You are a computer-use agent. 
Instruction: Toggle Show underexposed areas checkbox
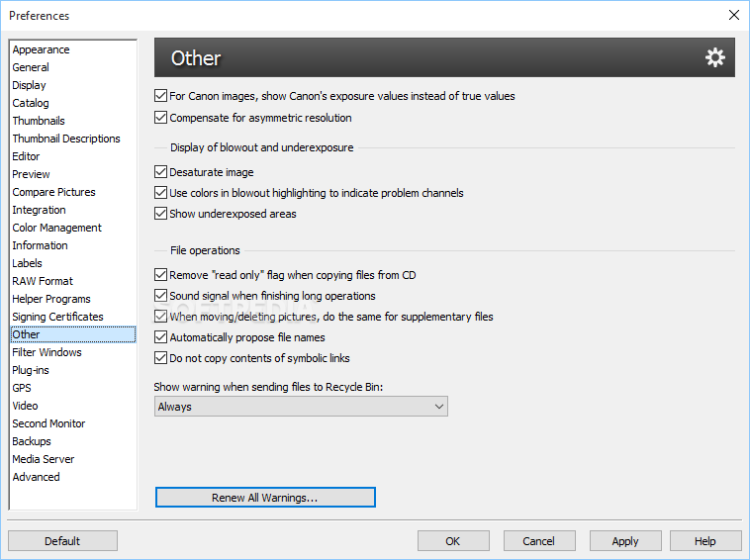(x=160, y=214)
